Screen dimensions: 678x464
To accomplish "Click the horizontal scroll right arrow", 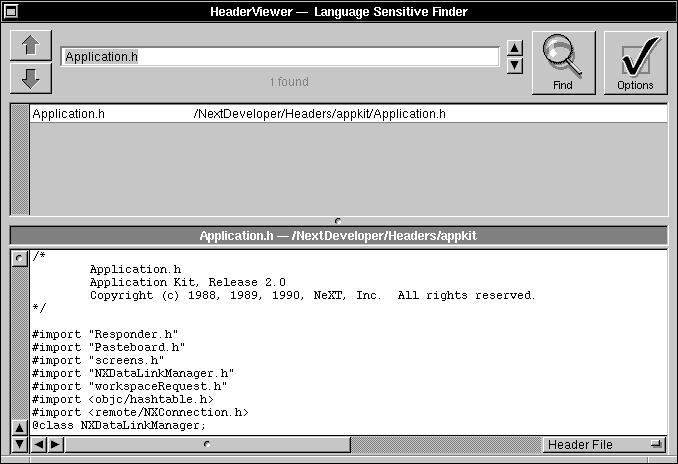I will click(55, 444).
